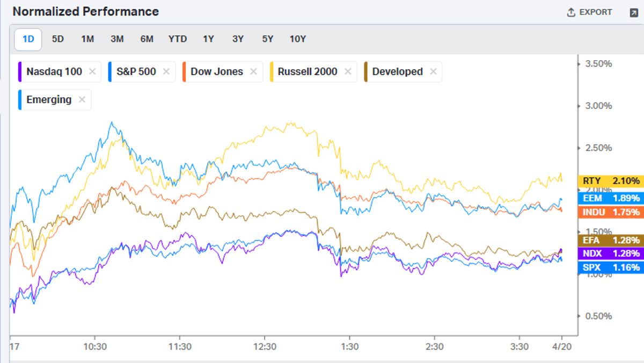Click the upload arrow next to EXPORT
Image resolution: width=644 pixels, height=363 pixels.
pos(570,11)
